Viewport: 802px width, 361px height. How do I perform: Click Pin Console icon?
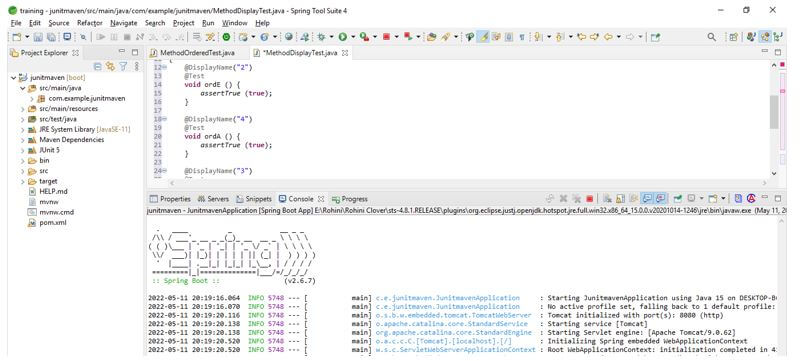[678, 198]
